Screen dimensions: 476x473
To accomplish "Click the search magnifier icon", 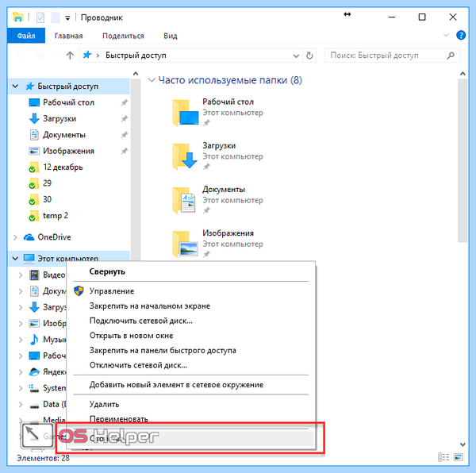I will (x=451, y=56).
